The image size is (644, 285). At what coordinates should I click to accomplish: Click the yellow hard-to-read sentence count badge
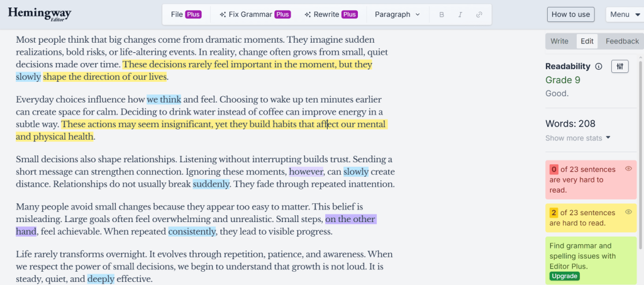(553, 213)
